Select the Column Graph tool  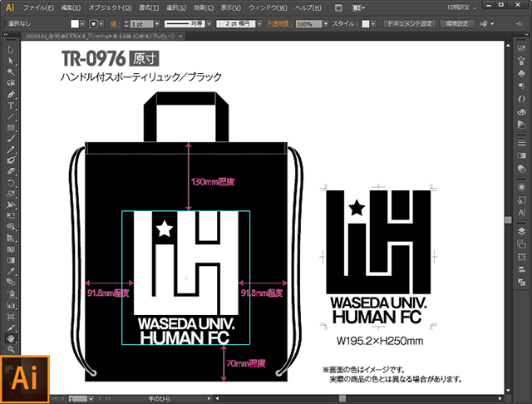(x=11, y=305)
